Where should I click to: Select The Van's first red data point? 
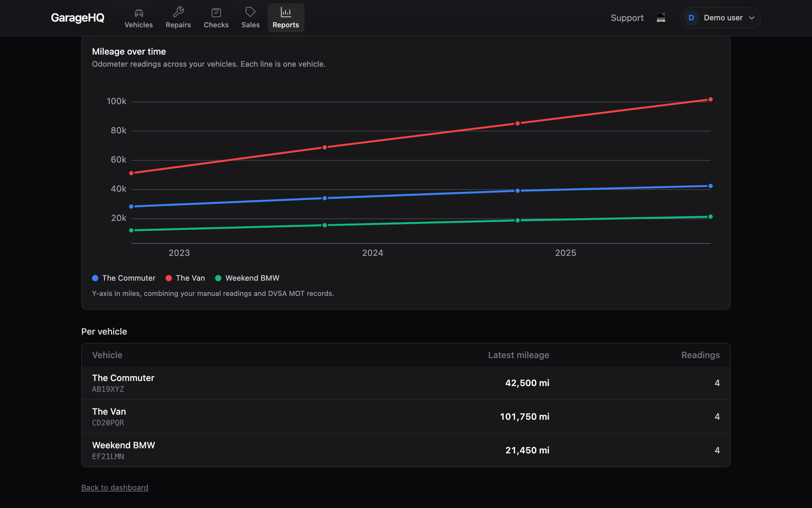point(131,173)
